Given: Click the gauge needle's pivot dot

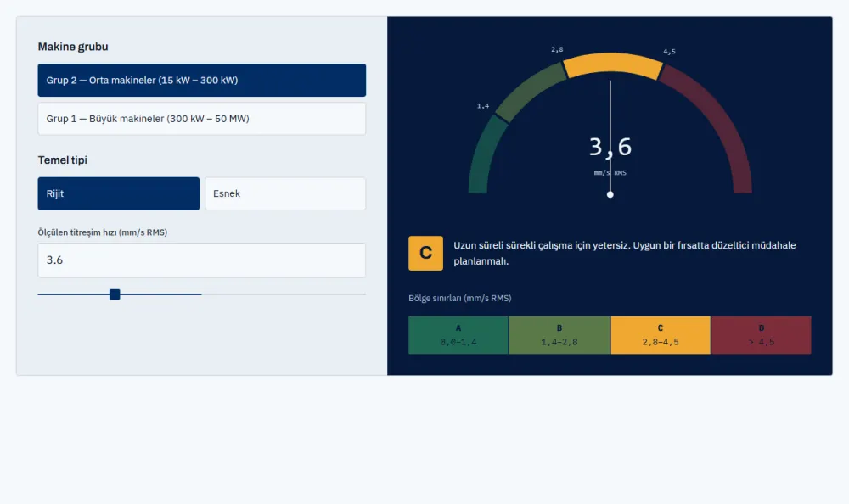Looking at the screenshot, I should [610, 194].
